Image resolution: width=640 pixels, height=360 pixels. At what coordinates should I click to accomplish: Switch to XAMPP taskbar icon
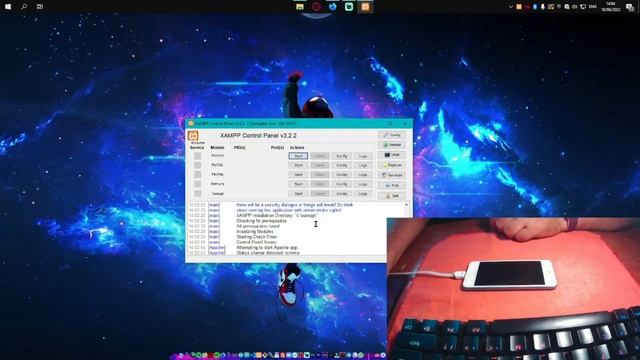coord(365,7)
